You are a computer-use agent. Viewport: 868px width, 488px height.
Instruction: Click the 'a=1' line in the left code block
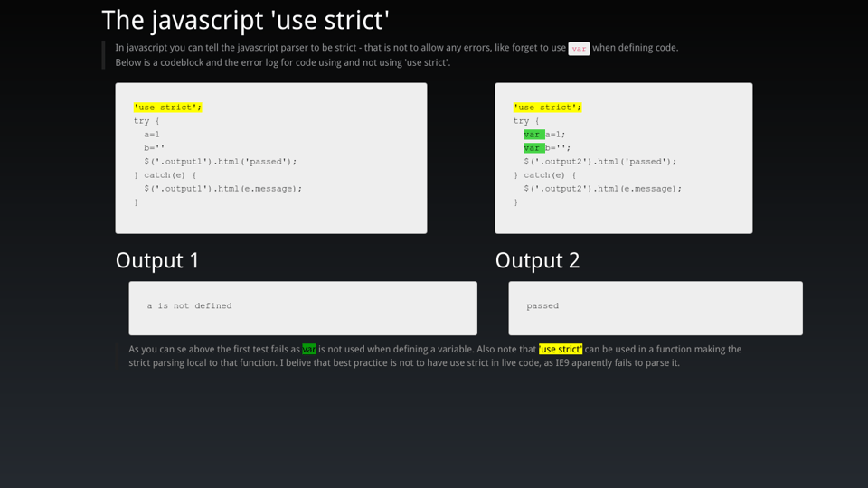tap(152, 135)
